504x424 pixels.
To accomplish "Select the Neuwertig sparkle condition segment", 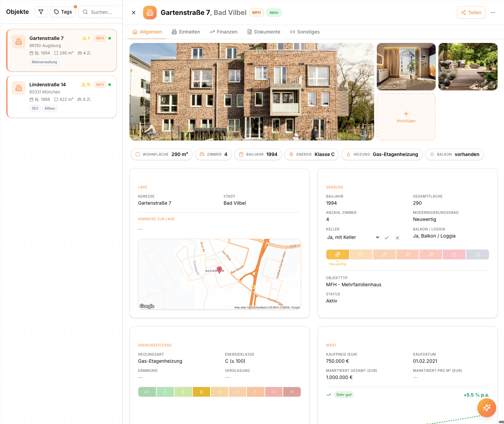I will click(x=338, y=254).
